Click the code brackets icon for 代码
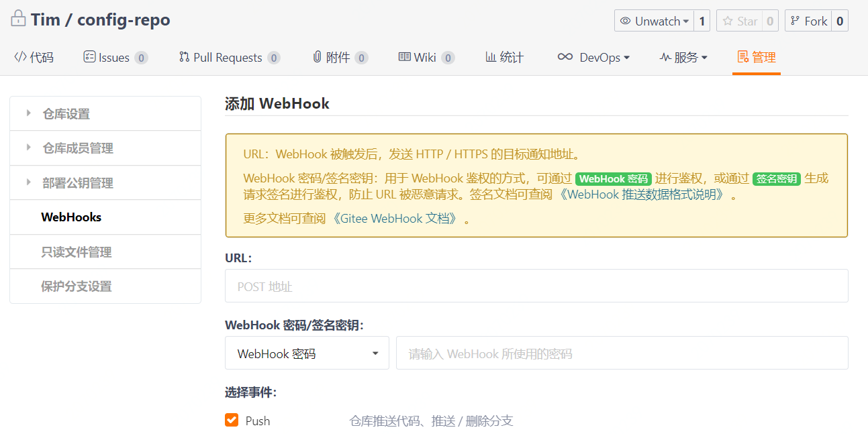The height and width of the screenshot is (444, 868). click(20, 57)
